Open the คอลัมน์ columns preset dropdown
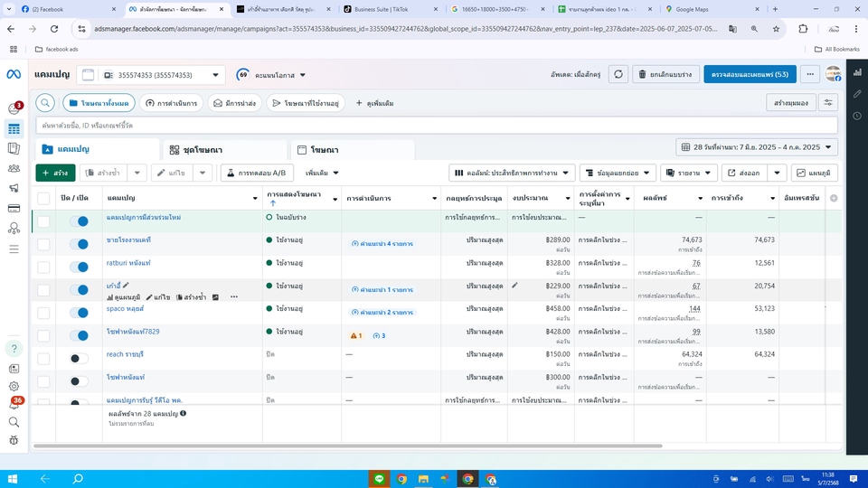Screen dimensions: 868x488 click(512, 173)
